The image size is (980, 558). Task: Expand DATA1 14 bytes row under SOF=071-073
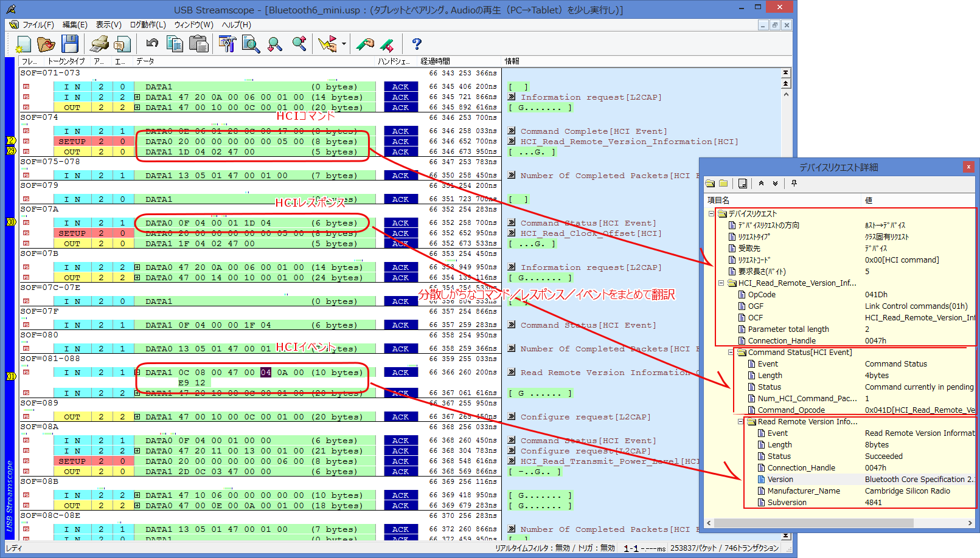click(137, 97)
